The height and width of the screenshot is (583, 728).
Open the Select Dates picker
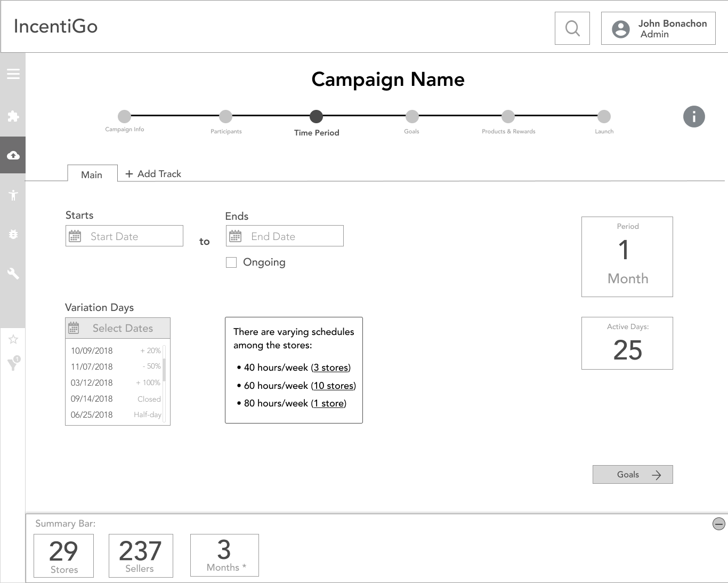click(x=118, y=328)
